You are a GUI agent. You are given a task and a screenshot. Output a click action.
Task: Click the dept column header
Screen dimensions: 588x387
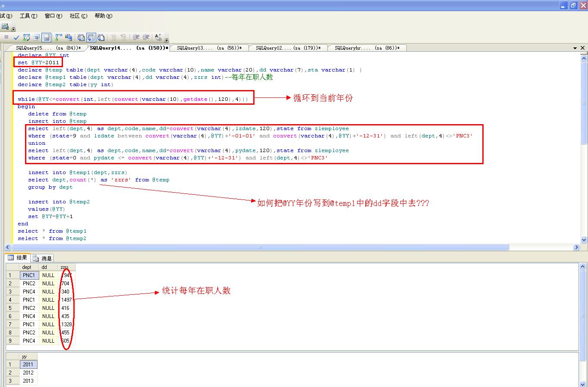(29, 267)
